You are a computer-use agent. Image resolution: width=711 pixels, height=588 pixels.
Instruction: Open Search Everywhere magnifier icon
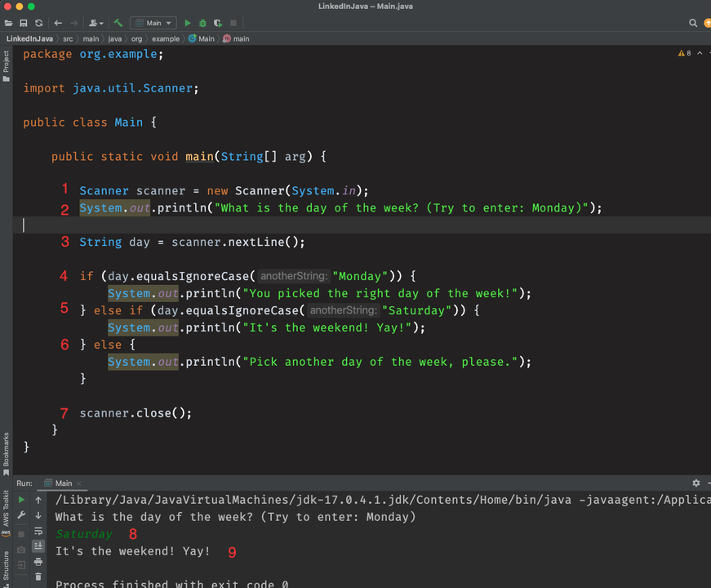(693, 23)
